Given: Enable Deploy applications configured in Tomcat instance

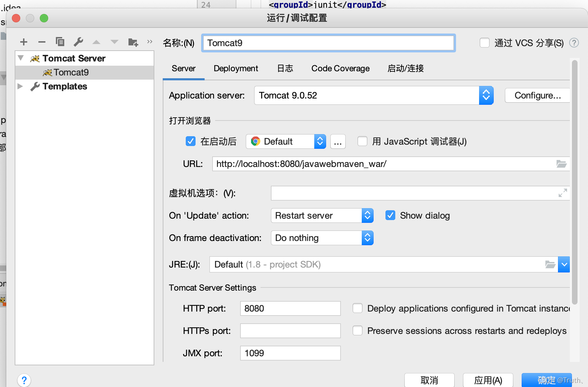Looking at the screenshot, I should pos(358,308).
